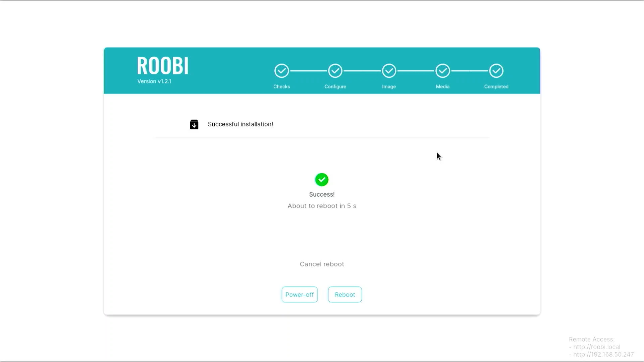
Task: Click the green Success checkmark icon
Action: coord(322,180)
